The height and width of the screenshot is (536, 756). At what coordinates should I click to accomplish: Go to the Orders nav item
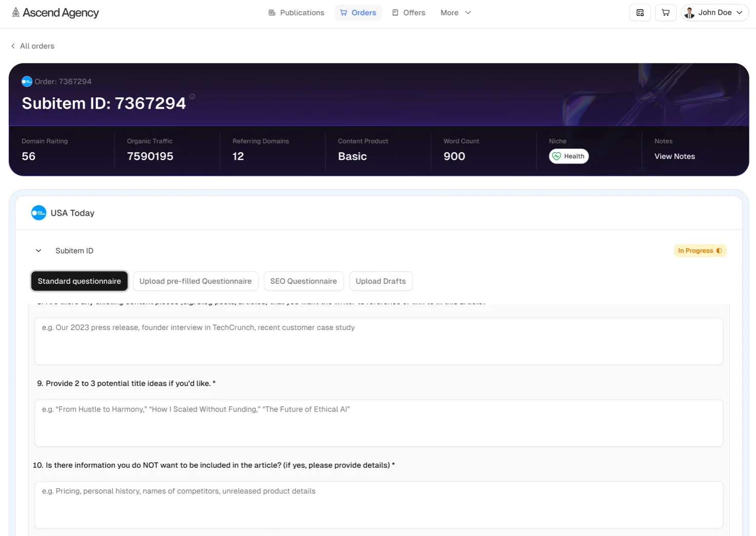[x=358, y=13]
